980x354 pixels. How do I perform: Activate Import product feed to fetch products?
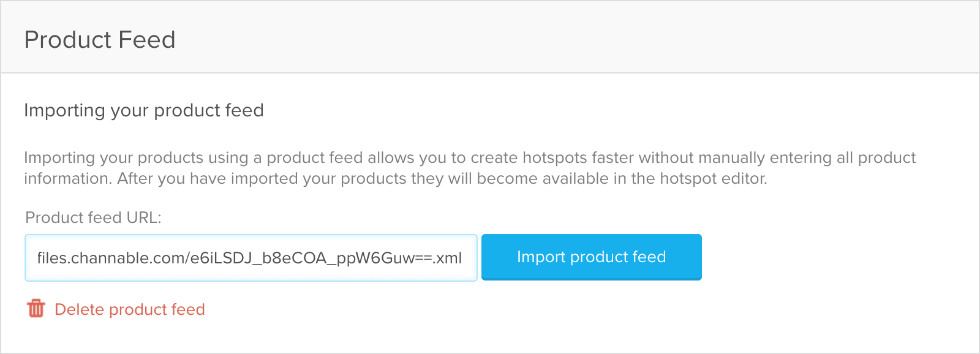(591, 257)
